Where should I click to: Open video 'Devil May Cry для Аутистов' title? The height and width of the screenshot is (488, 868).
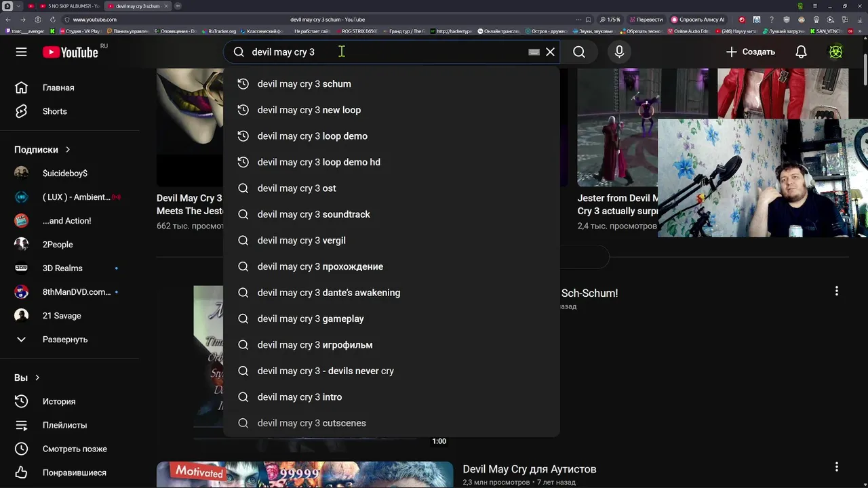[x=530, y=469]
